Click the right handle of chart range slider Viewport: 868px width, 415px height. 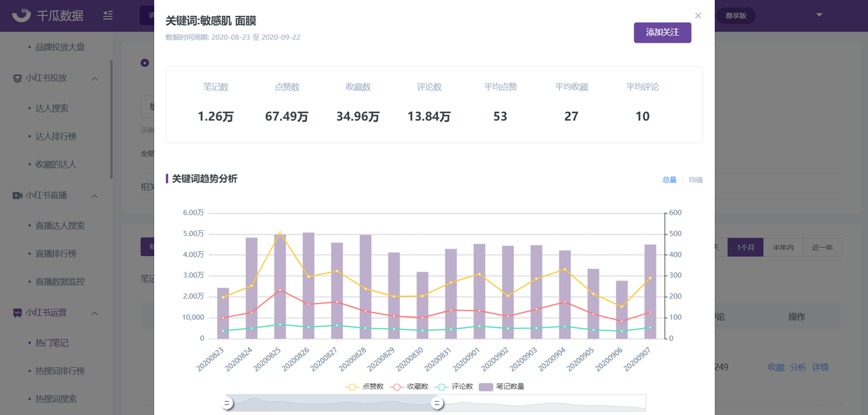coord(437,403)
